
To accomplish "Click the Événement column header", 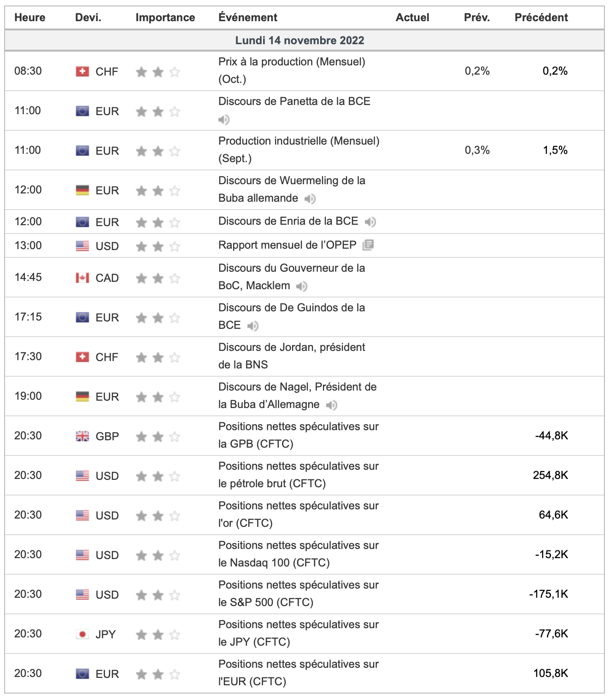I will [248, 17].
